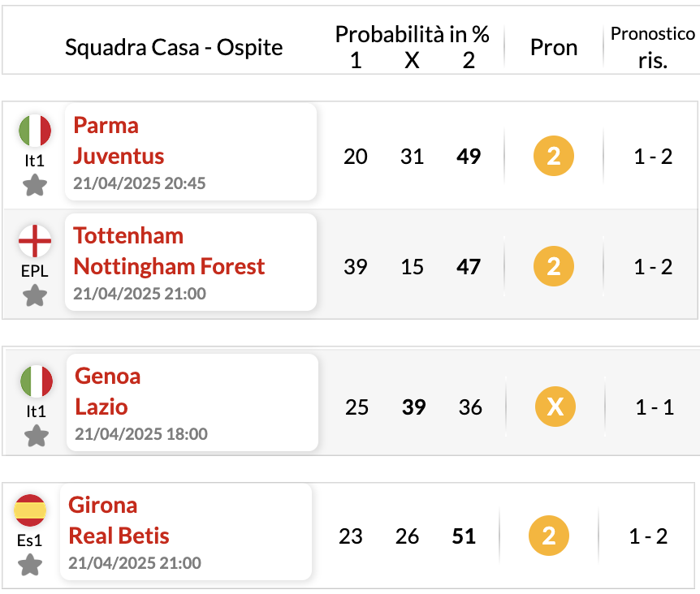Toggle favorite star for Genoa - Lazio
700x594 pixels.
(37, 436)
